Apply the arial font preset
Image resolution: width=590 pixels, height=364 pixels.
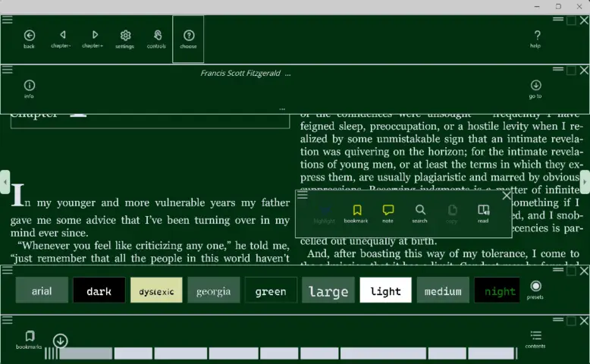(42, 290)
